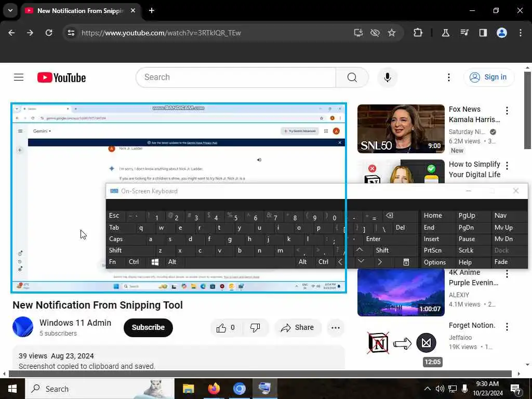
Task: Open options for Forget Notion video
Action: [507, 327]
